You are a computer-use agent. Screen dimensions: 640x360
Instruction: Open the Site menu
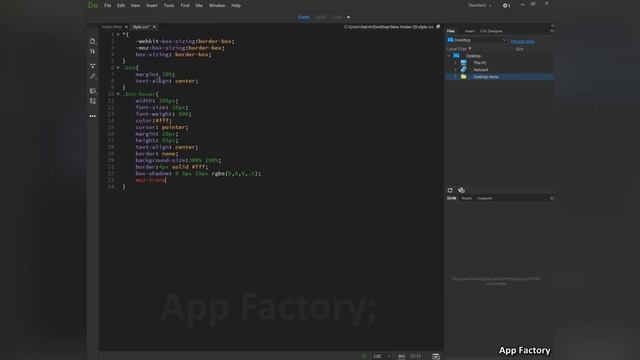(x=199, y=6)
